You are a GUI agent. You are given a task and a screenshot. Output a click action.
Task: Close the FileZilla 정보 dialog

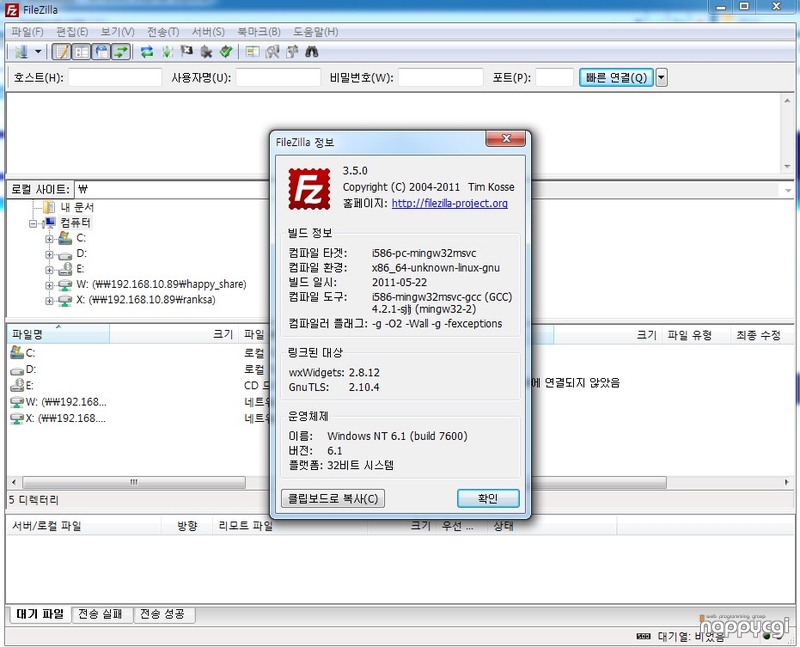506,139
